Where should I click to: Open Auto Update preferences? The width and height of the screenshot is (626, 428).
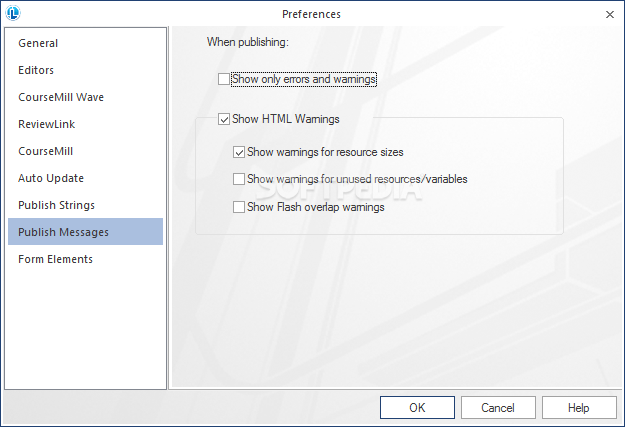(x=85, y=178)
